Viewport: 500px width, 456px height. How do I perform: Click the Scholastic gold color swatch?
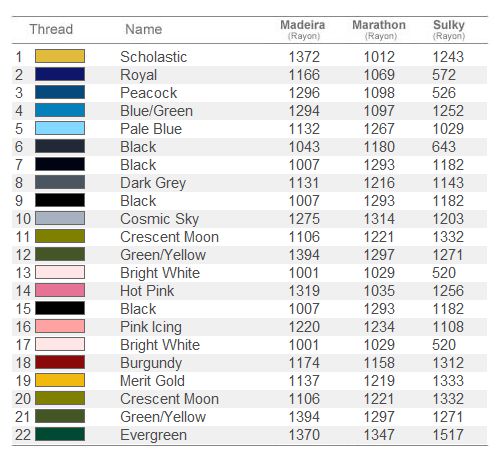(x=60, y=56)
